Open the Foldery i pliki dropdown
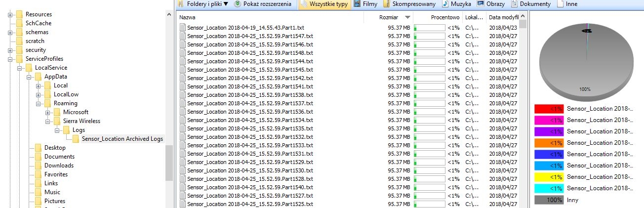644x208 pixels. point(201,4)
